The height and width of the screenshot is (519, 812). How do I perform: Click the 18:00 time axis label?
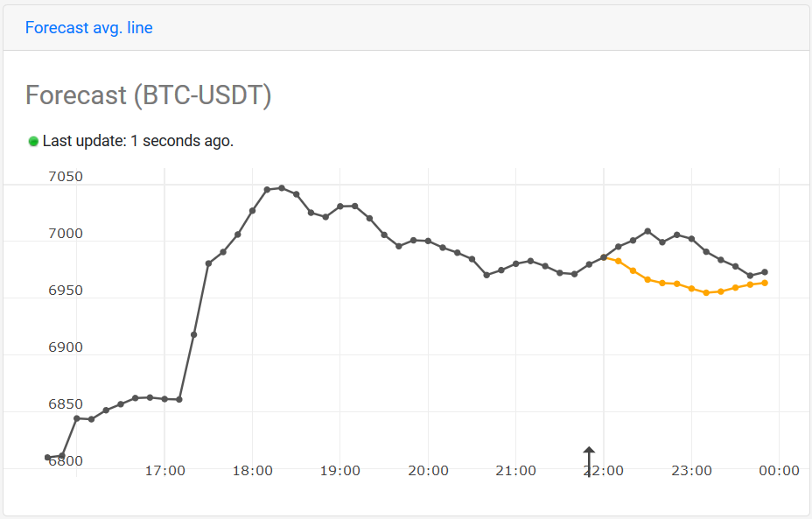click(252, 471)
